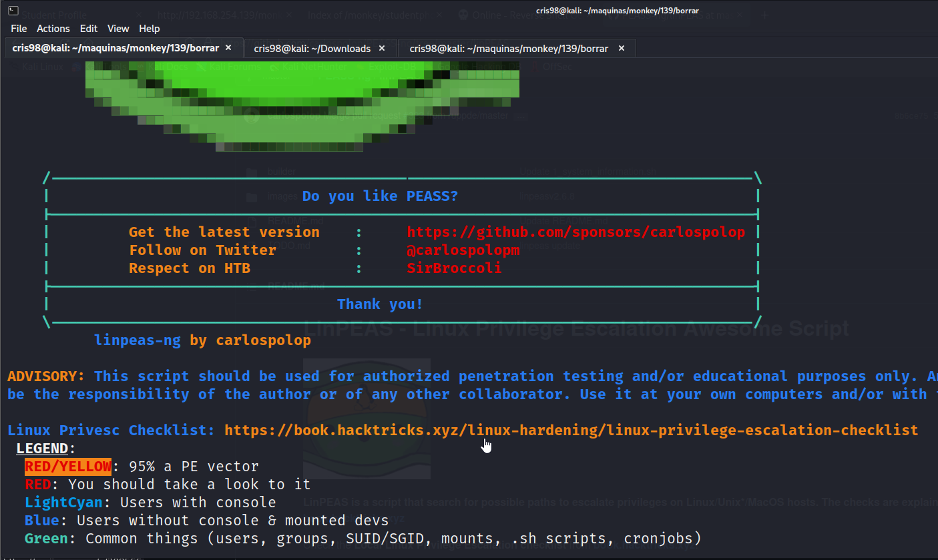Click "linpeas-ng by carlospolop" line
Viewport: 938px width, 560px height.
203,340
